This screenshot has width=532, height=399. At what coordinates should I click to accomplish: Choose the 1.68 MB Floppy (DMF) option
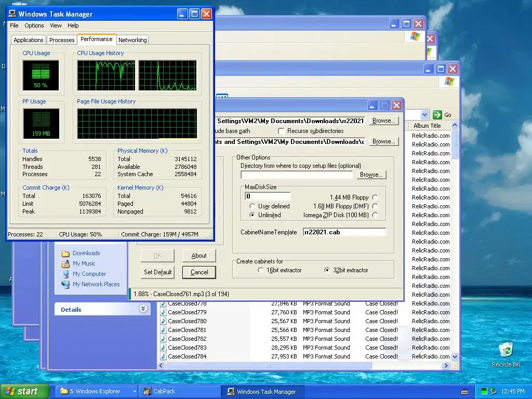coord(375,206)
